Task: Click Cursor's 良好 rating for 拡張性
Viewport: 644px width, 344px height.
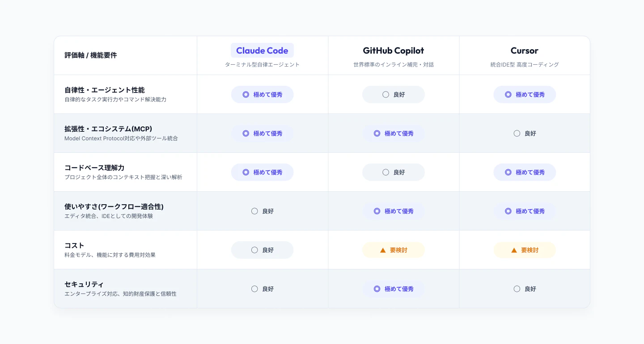Action: pyautogui.click(x=525, y=134)
